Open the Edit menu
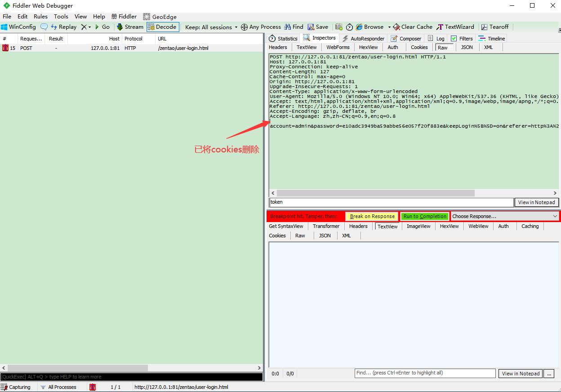Screen dimensions: 561x392 click(22, 17)
